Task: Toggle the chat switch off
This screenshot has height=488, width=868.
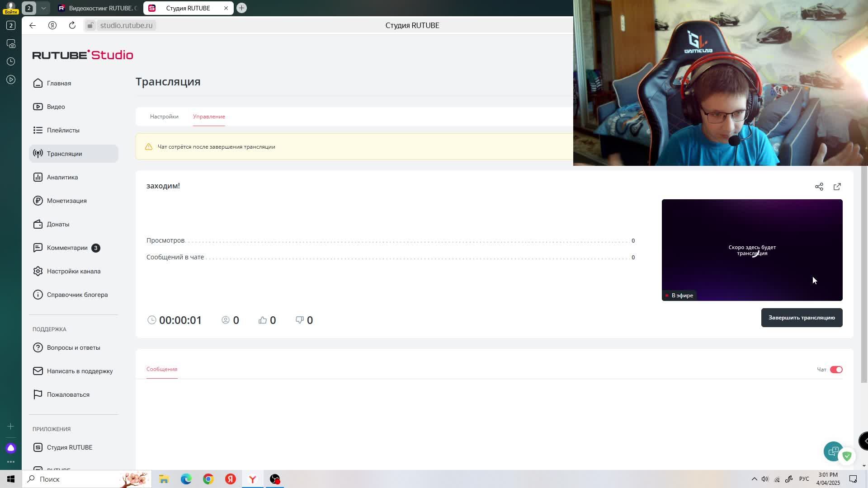Action: click(x=836, y=370)
